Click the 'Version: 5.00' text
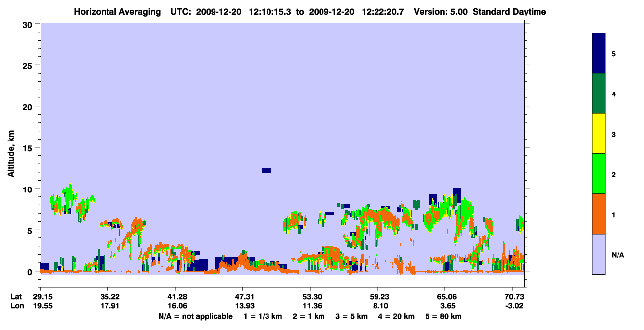 point(441,12)
